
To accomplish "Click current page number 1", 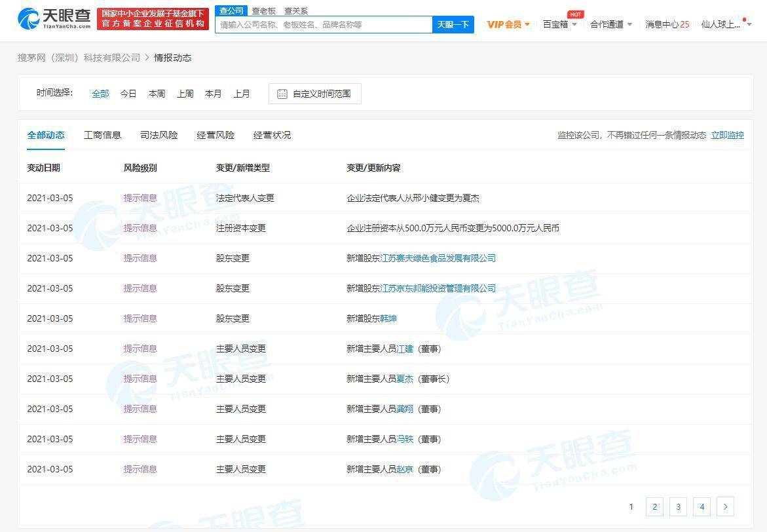I will click(x=631, y=506).
